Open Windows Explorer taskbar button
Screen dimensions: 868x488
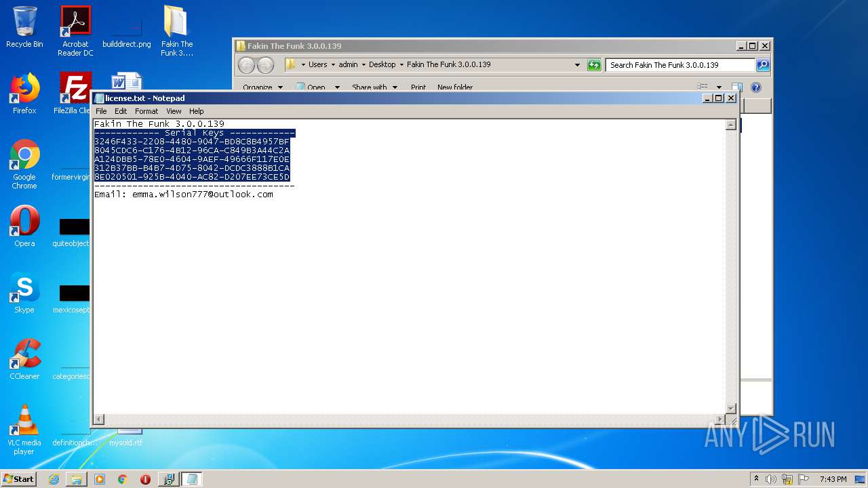77,479
